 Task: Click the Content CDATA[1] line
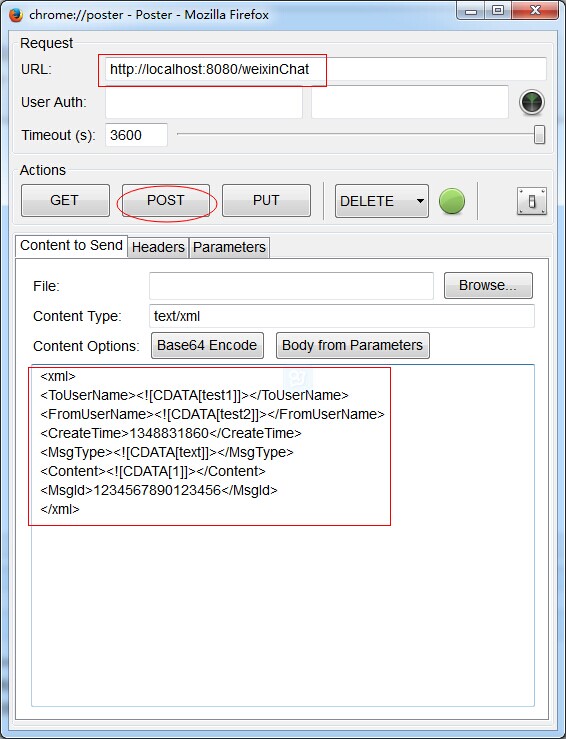point(153,471)
